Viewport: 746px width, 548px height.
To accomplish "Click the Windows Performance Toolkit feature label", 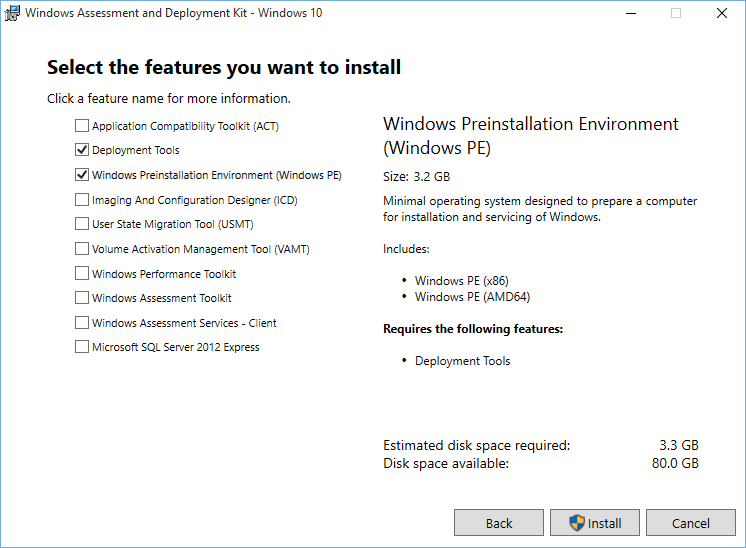I will (164, 274).
